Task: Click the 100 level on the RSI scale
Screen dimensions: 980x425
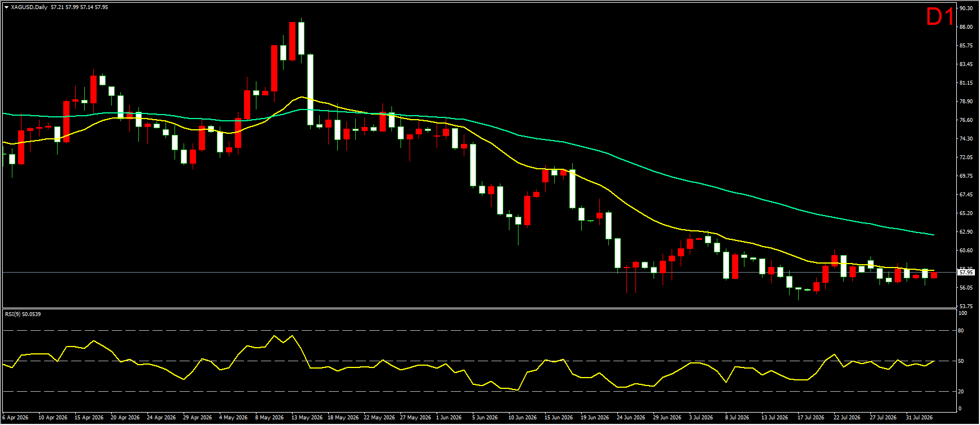Action: click(x=963, y=313)
